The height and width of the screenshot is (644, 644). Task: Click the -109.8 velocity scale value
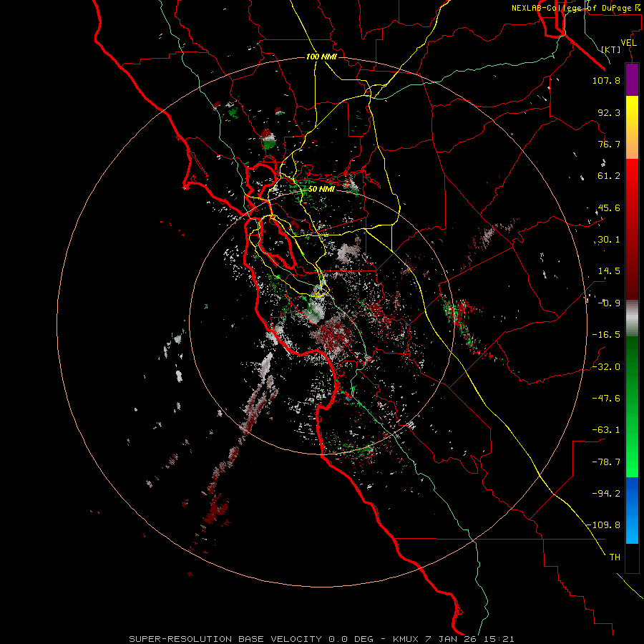point(604,525)
